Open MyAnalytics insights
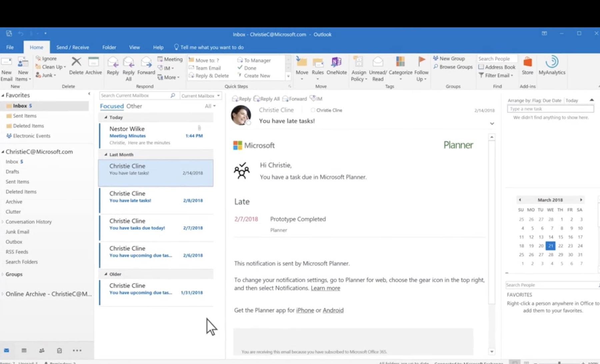This screenshot has width=600, height=364. coord(552,67)
